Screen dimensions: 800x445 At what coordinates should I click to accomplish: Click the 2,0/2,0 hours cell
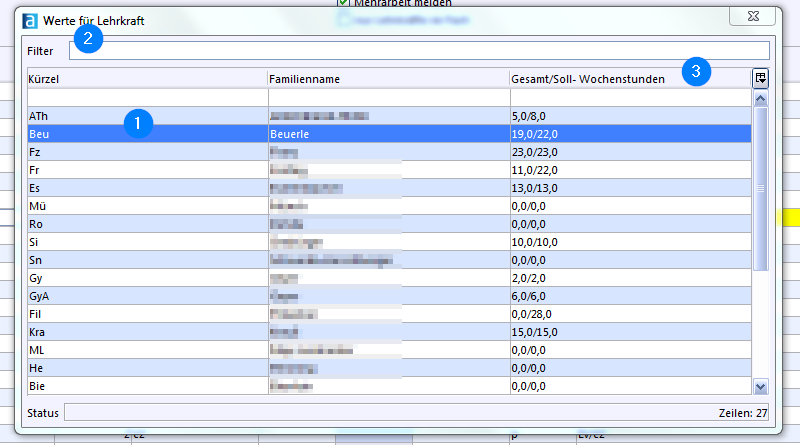point(631,278)
